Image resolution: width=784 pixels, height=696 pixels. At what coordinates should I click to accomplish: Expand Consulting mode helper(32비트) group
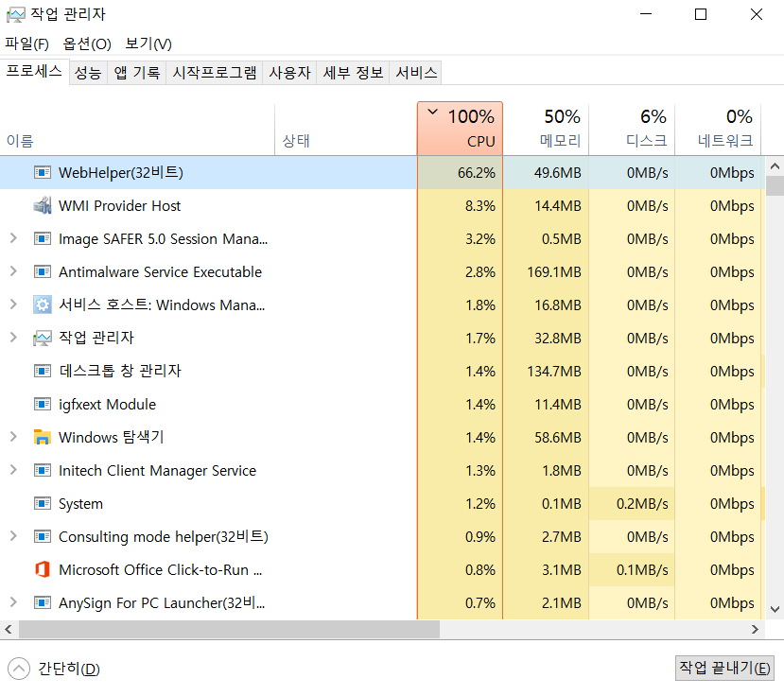(x=13, y=536)
